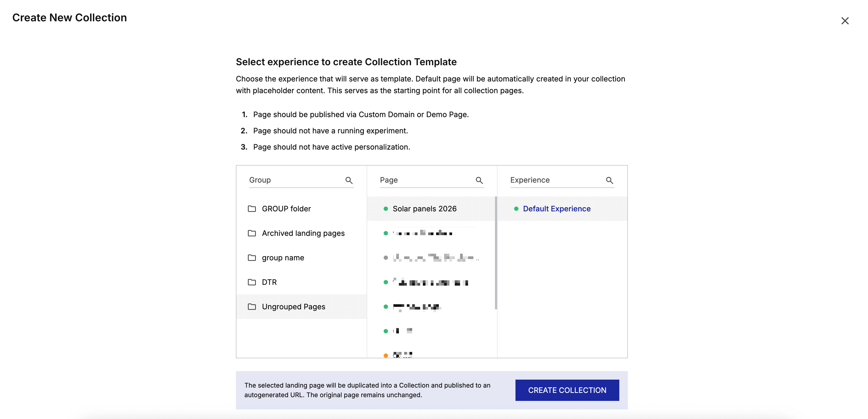Screen dimensions: 868x419
Task: Click the GROUP folder icon
Action: tap(252, 209)
